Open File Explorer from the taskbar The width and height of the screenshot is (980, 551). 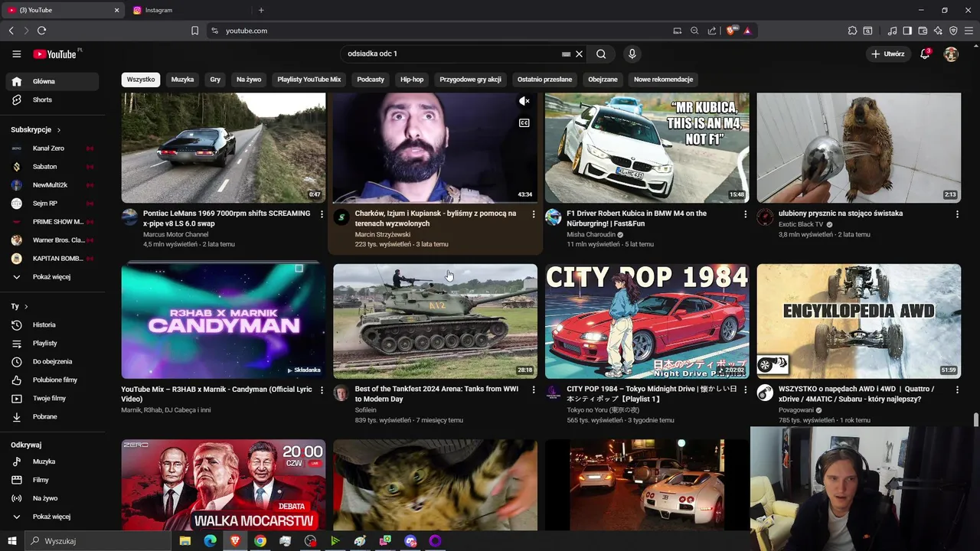point(185,541)
